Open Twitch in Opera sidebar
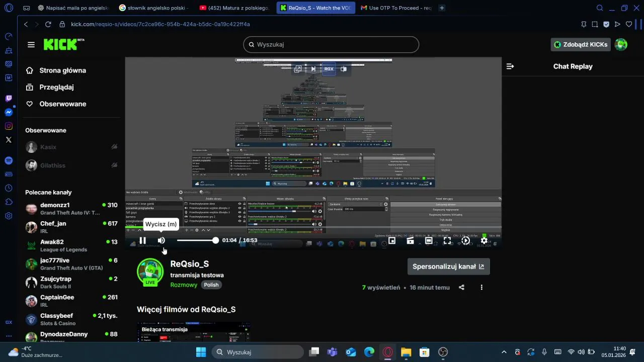Viewport: 644px width, 362px height. pos(9,99)
